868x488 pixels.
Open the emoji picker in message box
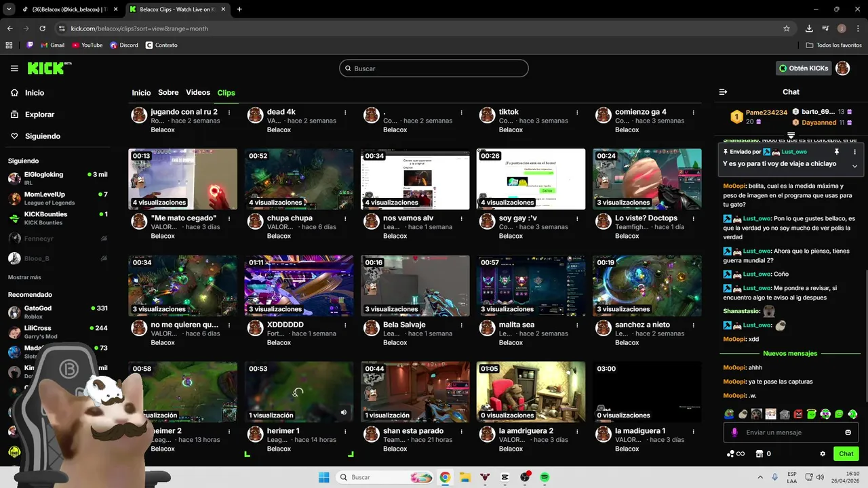(x=848, y=432)
